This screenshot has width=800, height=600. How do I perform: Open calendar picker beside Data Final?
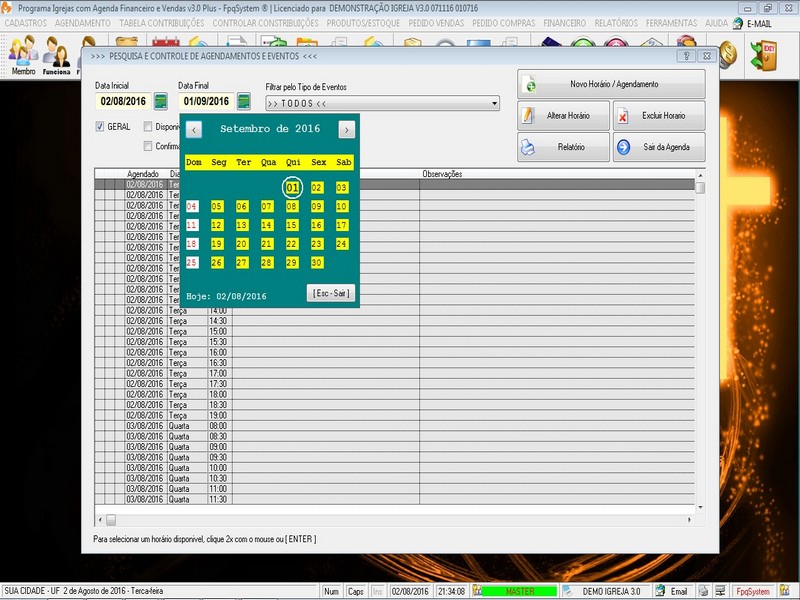pyautogui.click(x=244, y=101)
